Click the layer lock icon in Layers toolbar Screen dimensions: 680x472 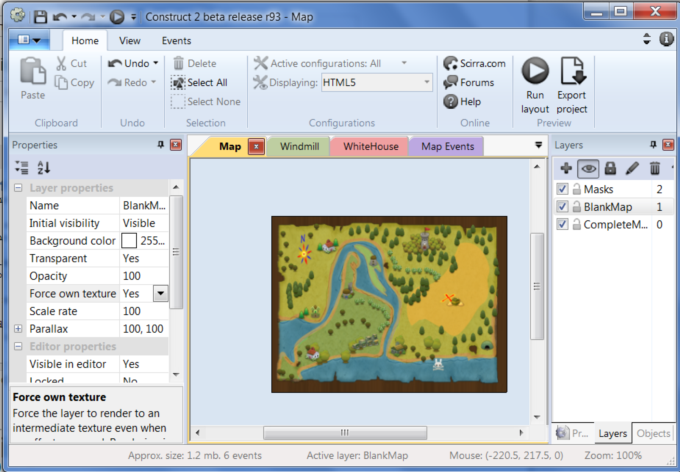pyautogui.click(x=610, y=168)
